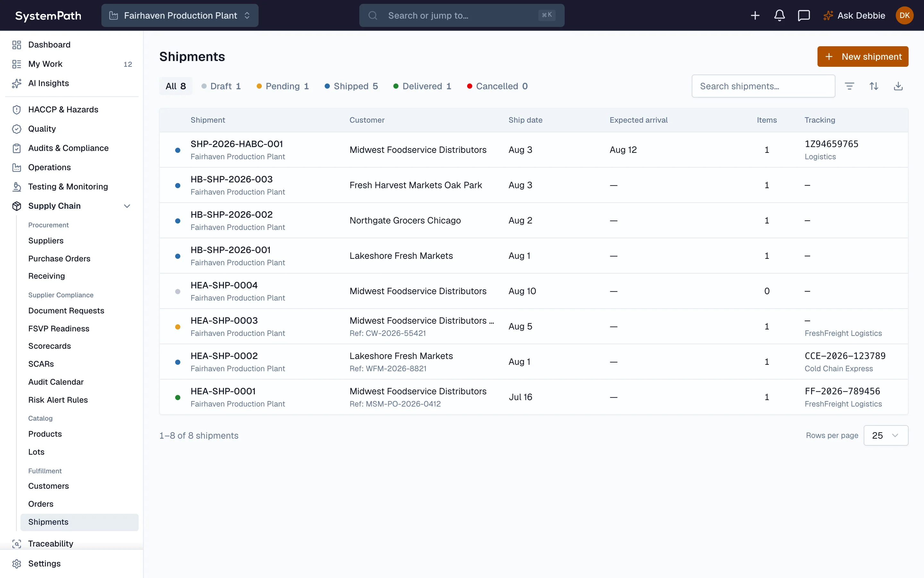The width and height of the screenshot is (924, 578).
Task: Open shipment HEA-SHP-0002
Action: (x=224, y=356)
